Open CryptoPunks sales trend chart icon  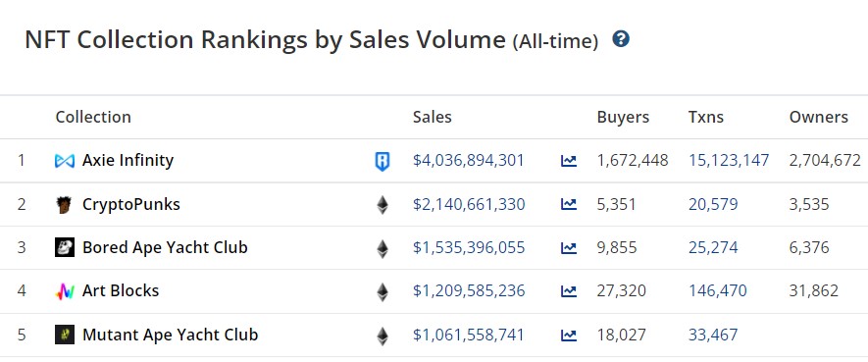569,205
